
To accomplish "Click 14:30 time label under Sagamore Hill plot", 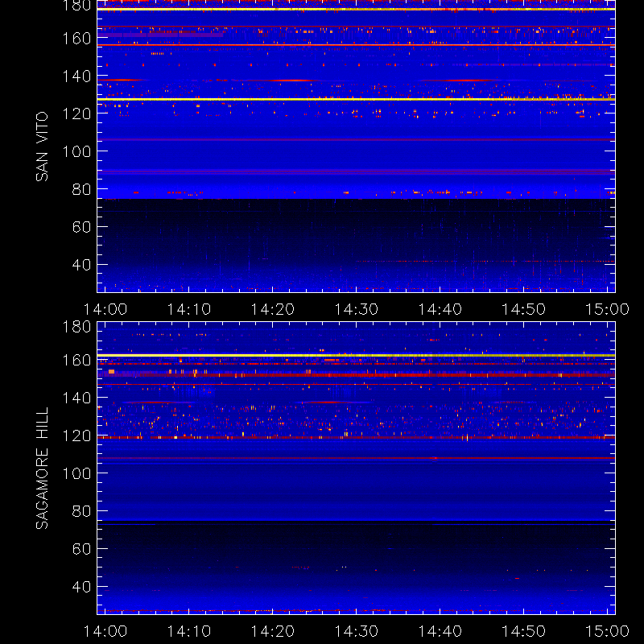I will 356,631.
